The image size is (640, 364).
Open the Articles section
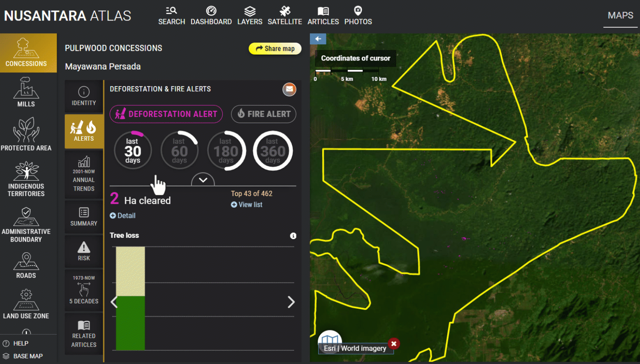coord(323,16)
